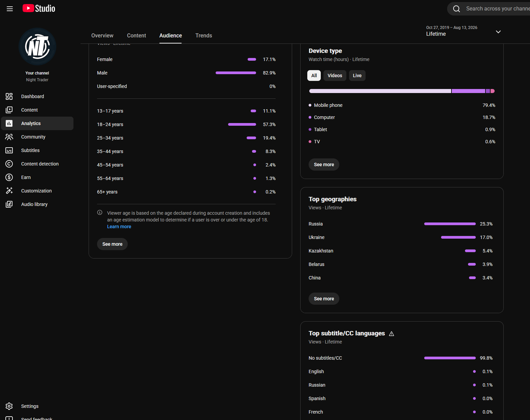Open Customization magic wand icon
The width and height of the screenshot is (530, 420).
tap(9, 191)
